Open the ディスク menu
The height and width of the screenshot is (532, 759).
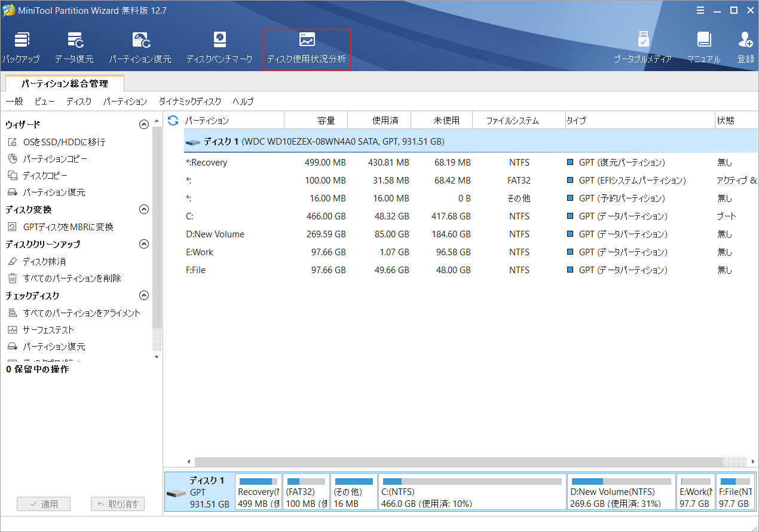pos(78,102)
